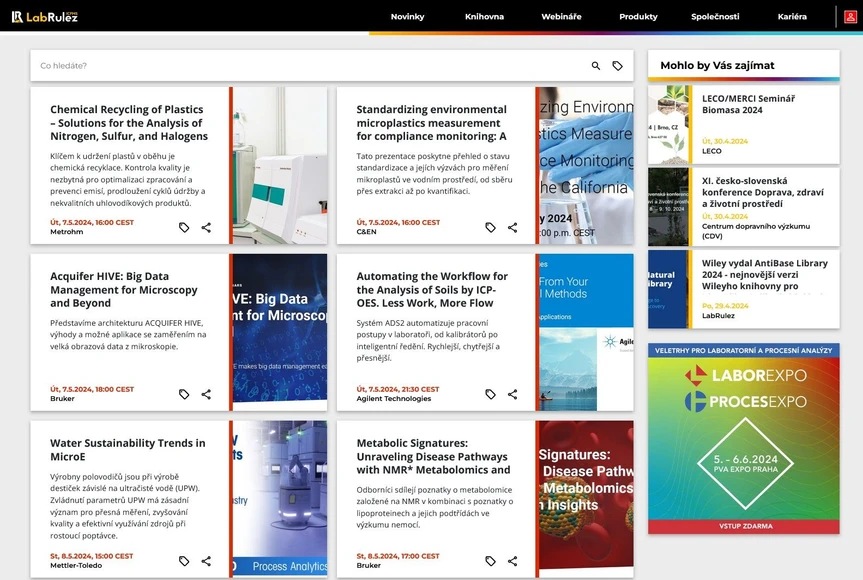Click the Metabolic Signatures card image
The width and height of the screenshot is (863, 580).
[586, 499]
